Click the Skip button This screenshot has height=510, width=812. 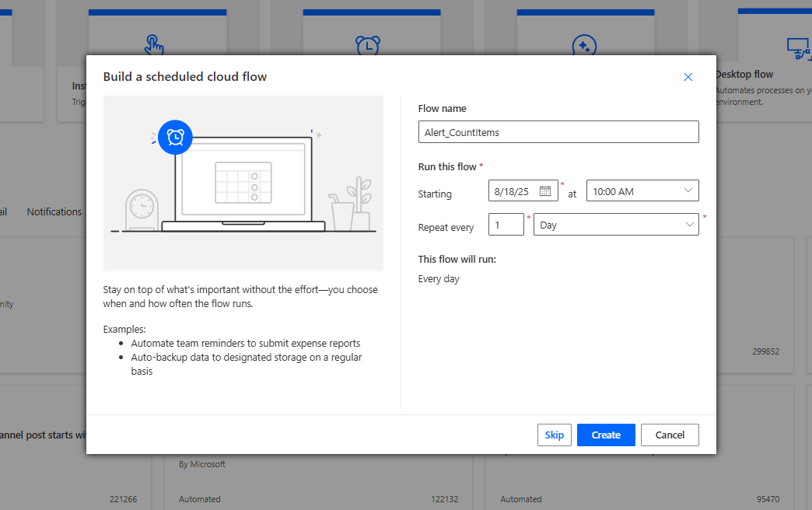click(x=554, y=435)
